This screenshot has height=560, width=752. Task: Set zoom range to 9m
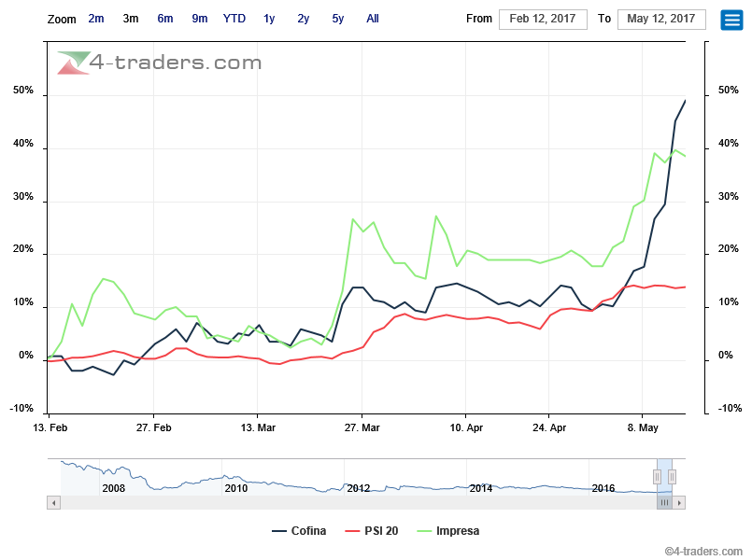200,19
